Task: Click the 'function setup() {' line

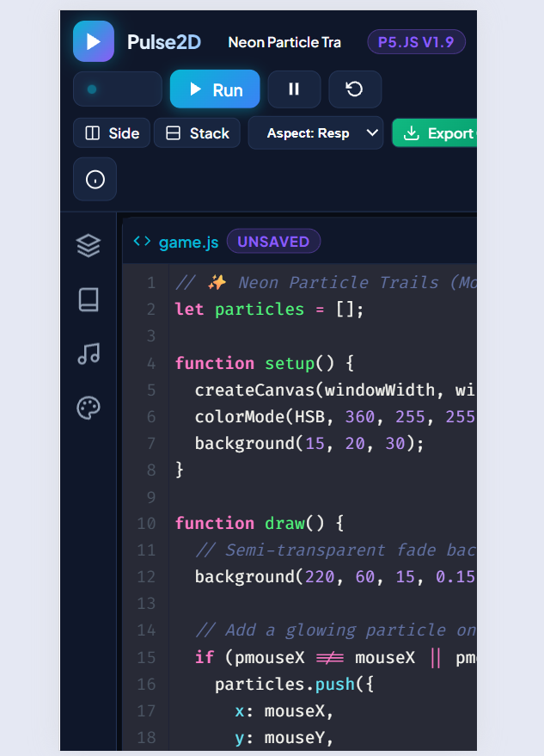Action: (x=264, y=363)
